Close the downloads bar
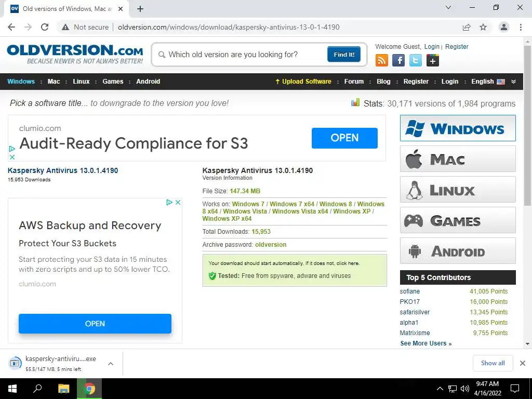532x399 pixels. tap(523, 363)
